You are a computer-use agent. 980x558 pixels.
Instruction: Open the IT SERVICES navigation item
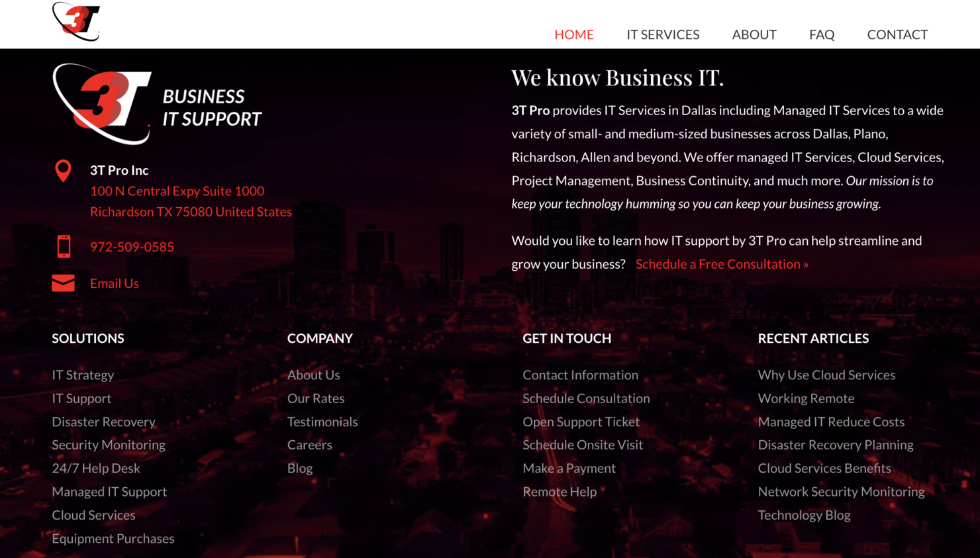point(663,34)
